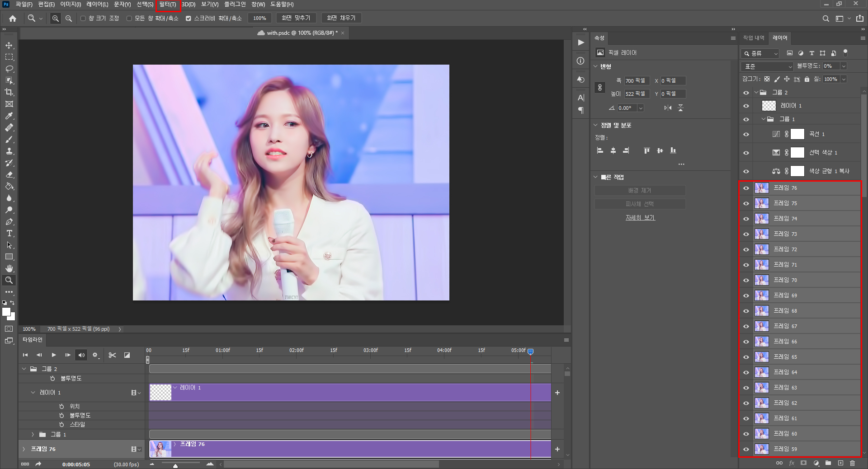Uncheck the 스크러비 확대/축소 checkbox
Image resolution: width=868 pixels, height=469 pixels.
pyautogui.click(x=189, y=19)
